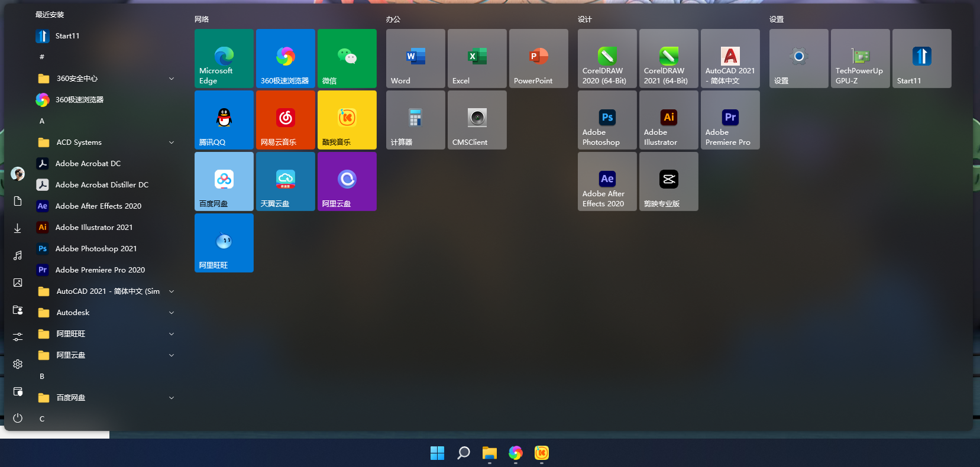The image size is (980, 467).
Task: Select the 网络 group header
Action: click(x=202, y=20)
